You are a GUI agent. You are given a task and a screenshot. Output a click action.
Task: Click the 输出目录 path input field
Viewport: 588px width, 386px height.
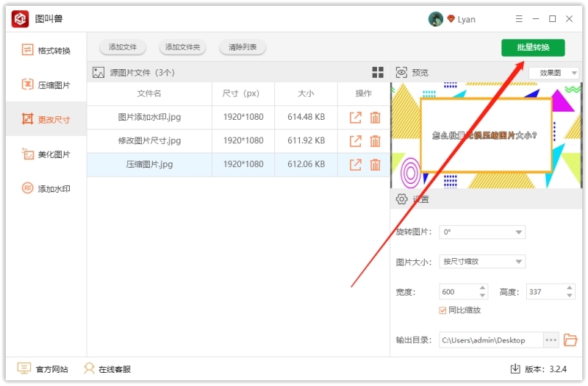point(490,340)
